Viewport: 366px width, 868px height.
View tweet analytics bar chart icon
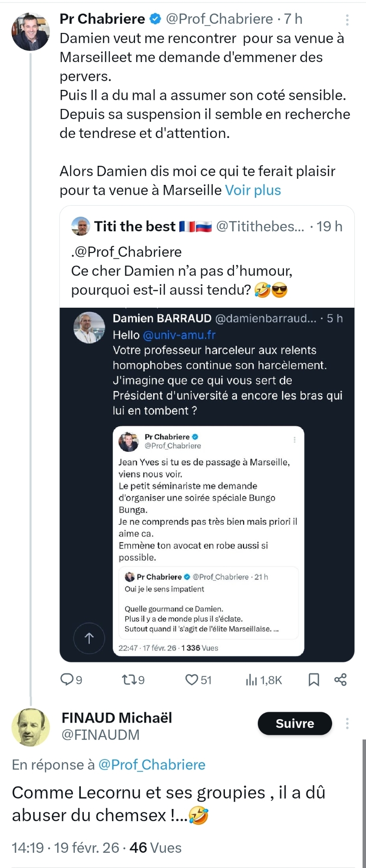pyautogui.click(x=252, y=680)
